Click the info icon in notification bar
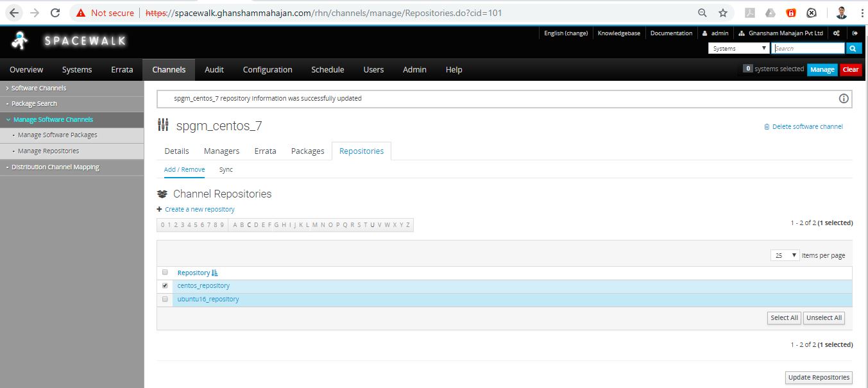This screenshot has height=388, width=868. (844, 99)
